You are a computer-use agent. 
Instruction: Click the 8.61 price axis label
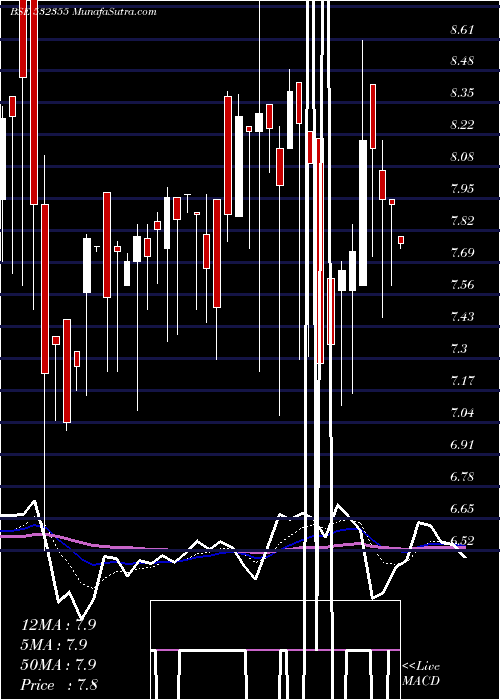[462, 30]
